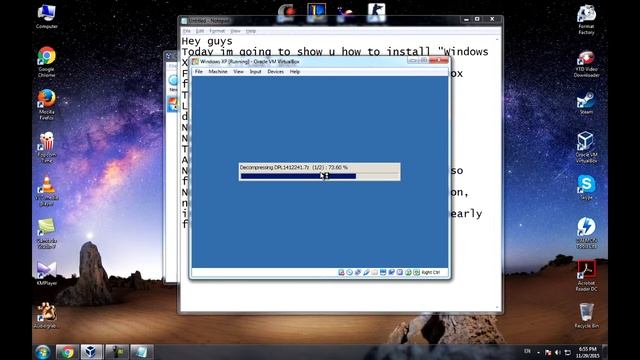Click the shared folders indicator in VirtualBox status bar

[x=375, y=272]
